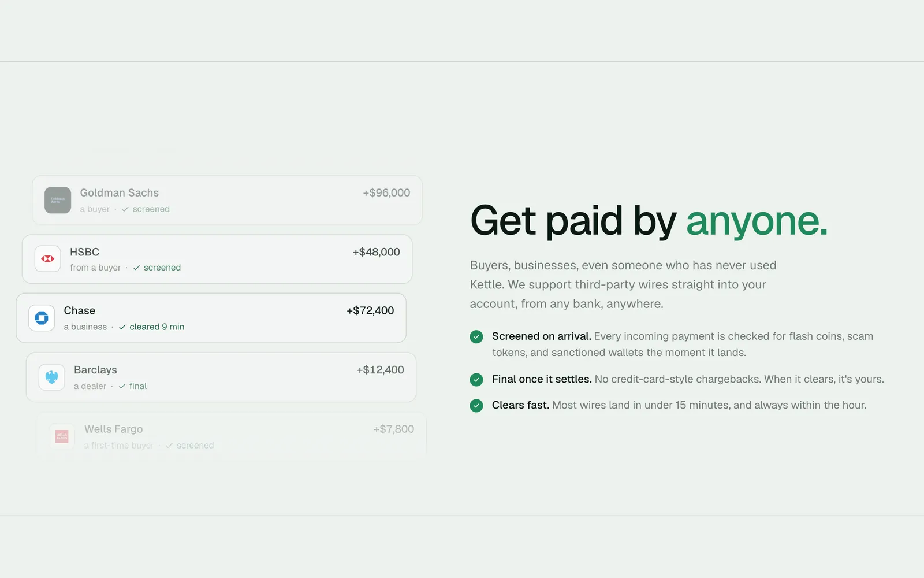
Task: Click checkmark before 'final' in Barclays card
Action: point(122,386)
